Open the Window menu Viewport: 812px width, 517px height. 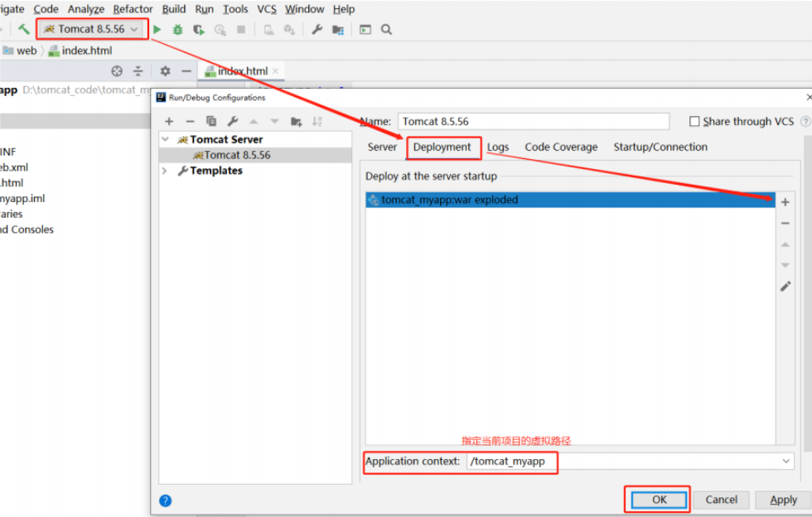tap(305, 9)
